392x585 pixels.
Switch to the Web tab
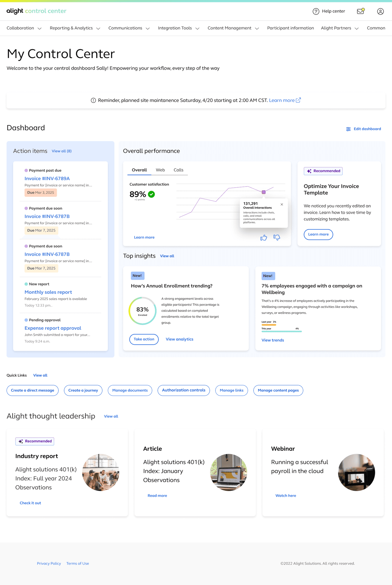160,170
